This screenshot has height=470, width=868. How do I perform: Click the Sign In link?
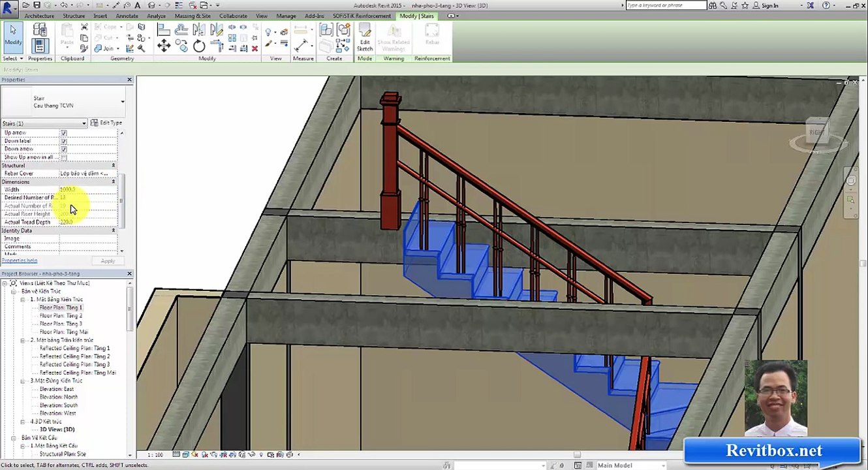[769, 5]
